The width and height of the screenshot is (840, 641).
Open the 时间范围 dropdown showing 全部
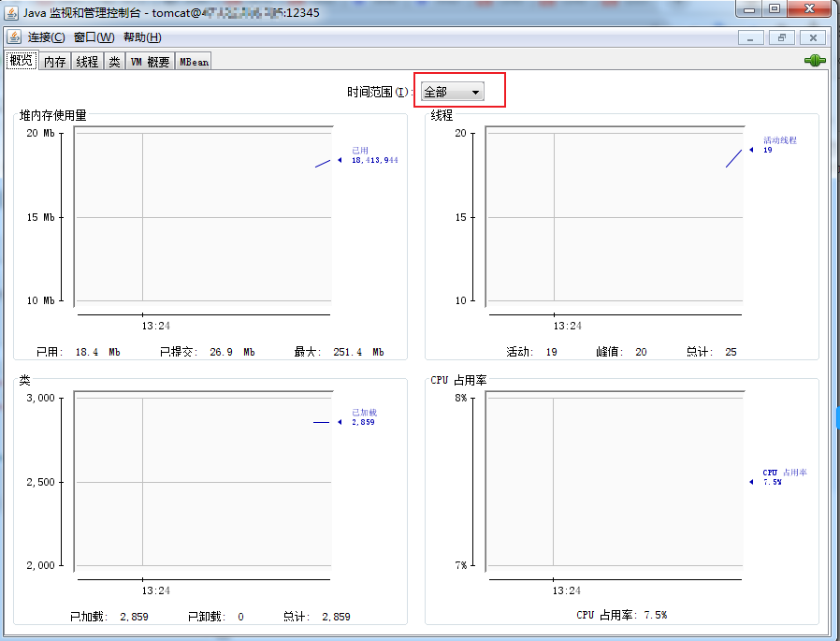[452, 92]
